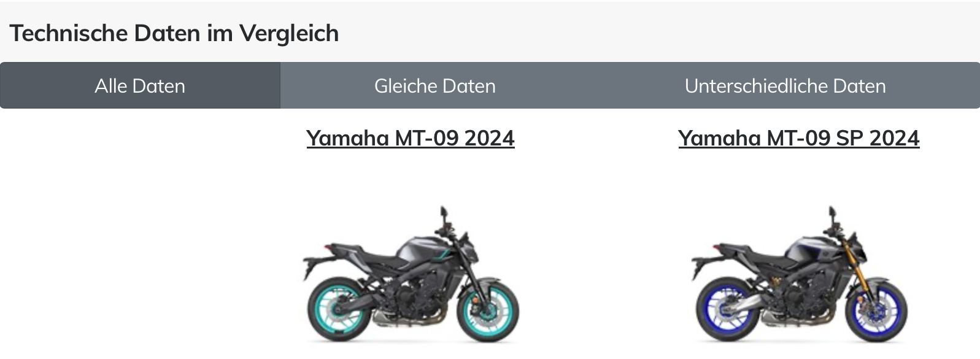Image resolution: width=980 pixels, height=359 pixels.
Task: Click the Yamaha MT-09 motorcycle image
Action: click(411, 274)
